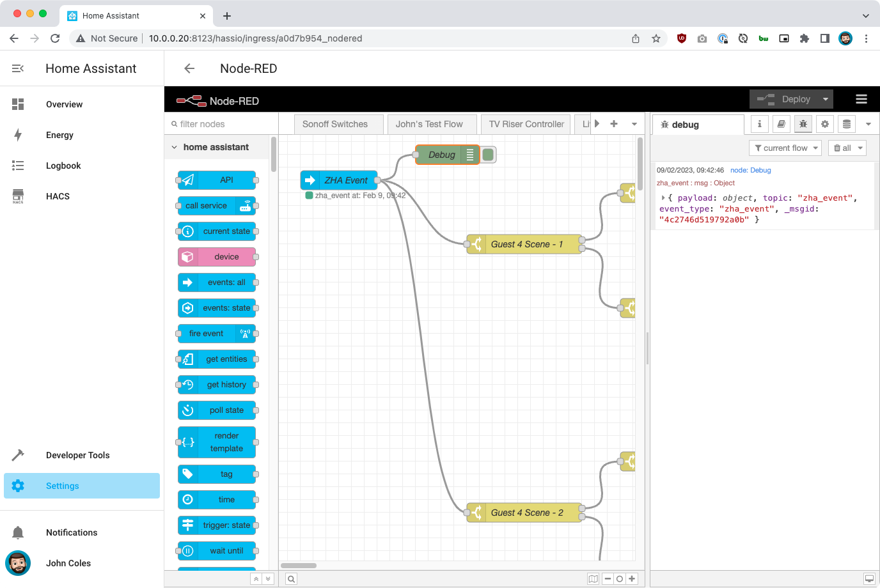Open the Energy sidebar page

(x=59, y=135)
